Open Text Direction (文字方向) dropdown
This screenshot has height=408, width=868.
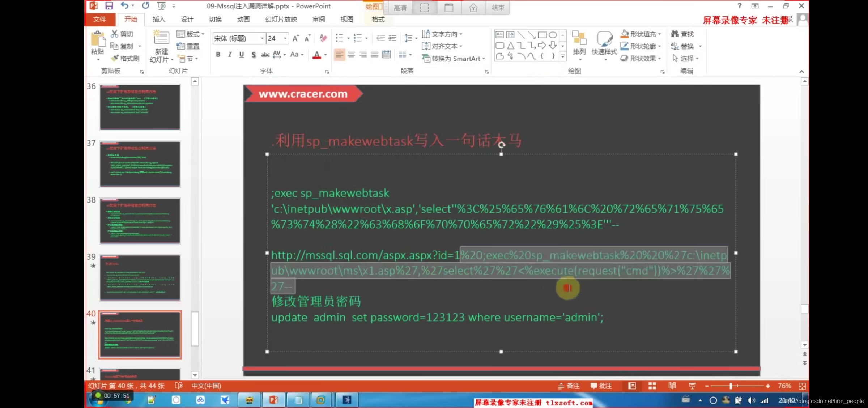click(x=442, y=34)
